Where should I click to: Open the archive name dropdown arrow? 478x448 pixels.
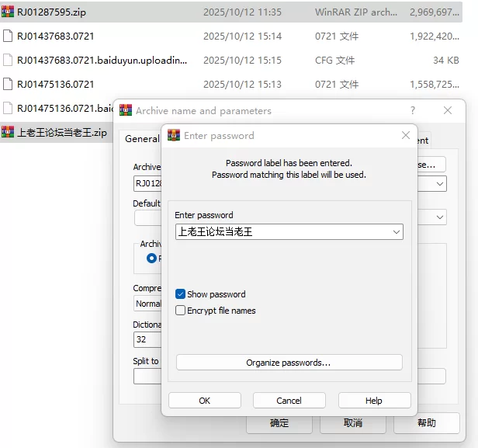(441, 184)
